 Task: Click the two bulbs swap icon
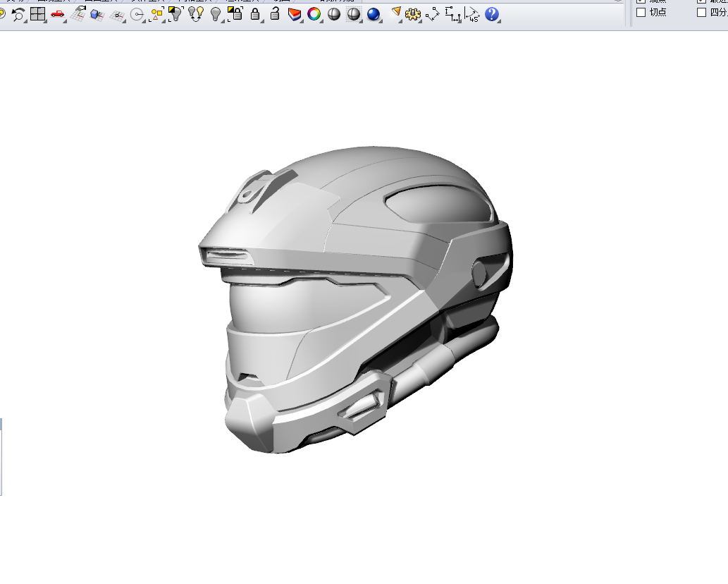tap(196, 14)
